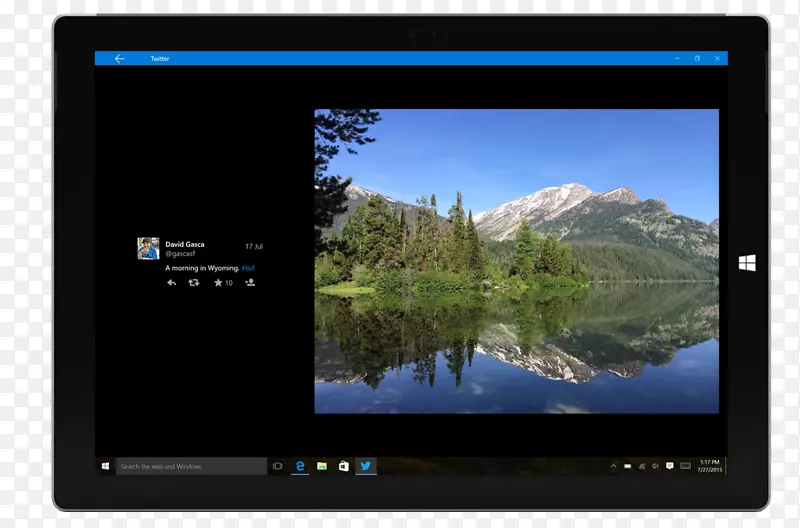Show hidden system tray icons
This screenshot has width=800, height=528.
point(613,466)
